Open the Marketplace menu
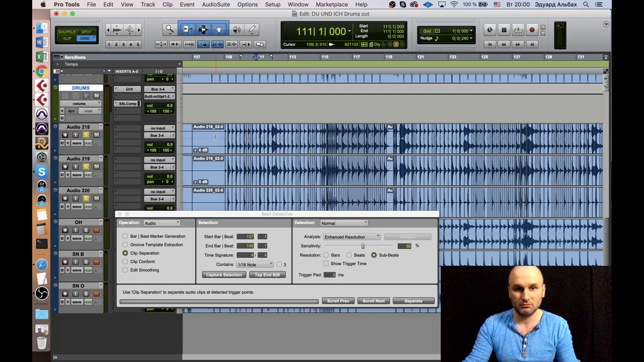The width and height of the screenshot is (644, 362). tap(332, 5)
